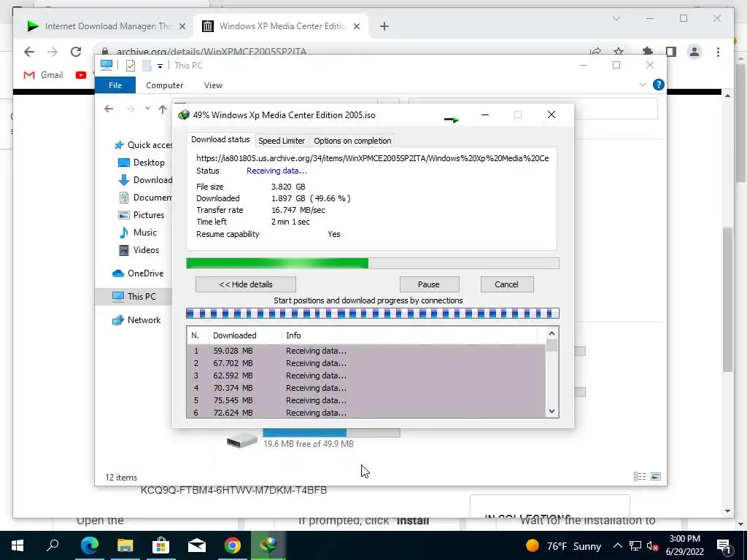This screenshot has height=560, width=747.
Task: Select connection row 4 with 70.374 MB
Action: click(366, 388)
